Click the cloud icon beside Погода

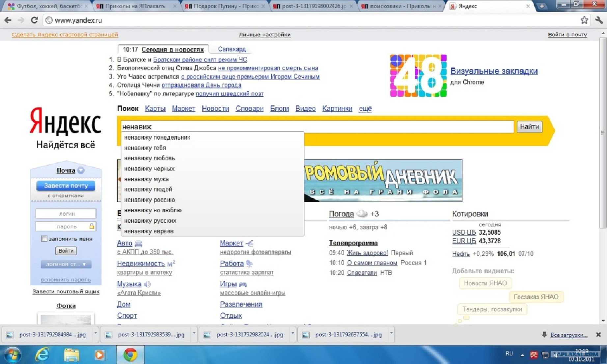[362, 214]
